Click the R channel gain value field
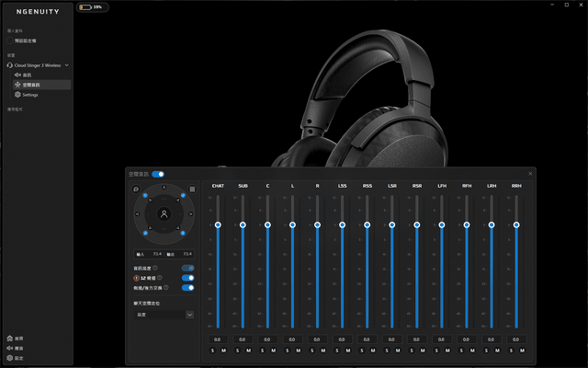 pos(317,339)
